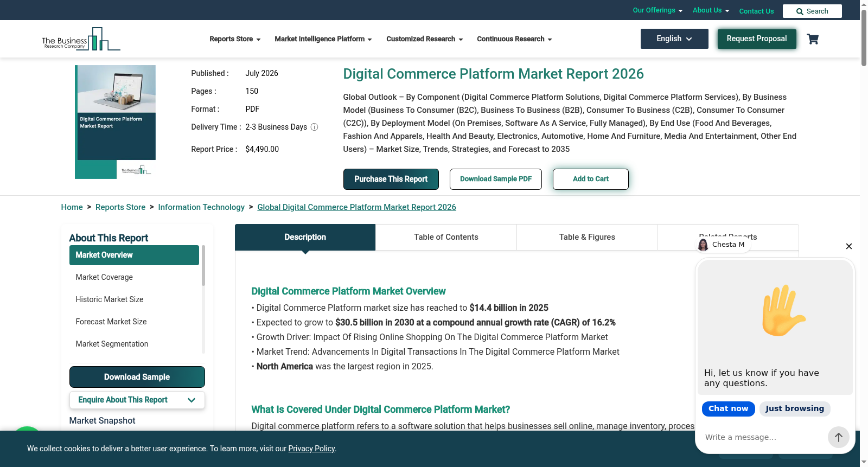Image resolution: width=868 pixels, height=467 pixels.
Task: Click the $4,490.00 report price
Action: coord(262,149)
